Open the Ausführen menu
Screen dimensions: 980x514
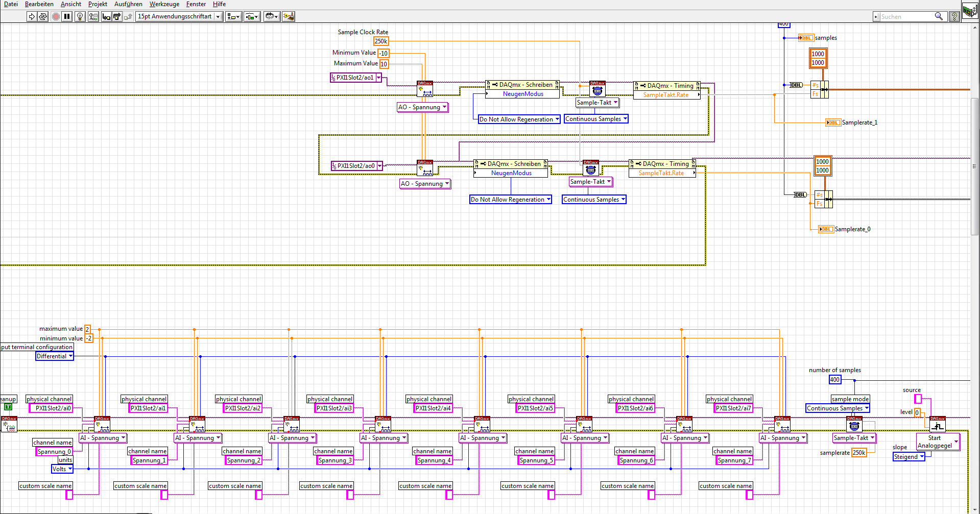(128, 4)
